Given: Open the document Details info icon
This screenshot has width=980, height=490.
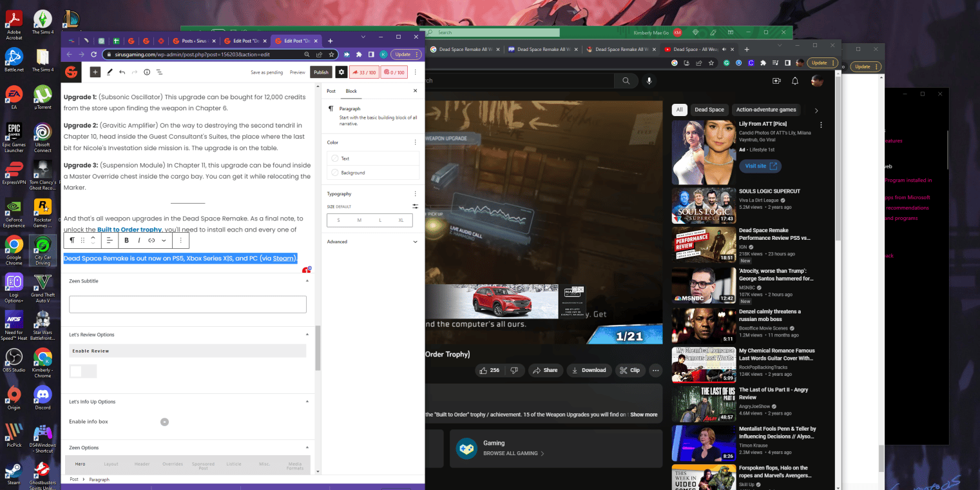Looking at the screenshot, I should [146, 72].
